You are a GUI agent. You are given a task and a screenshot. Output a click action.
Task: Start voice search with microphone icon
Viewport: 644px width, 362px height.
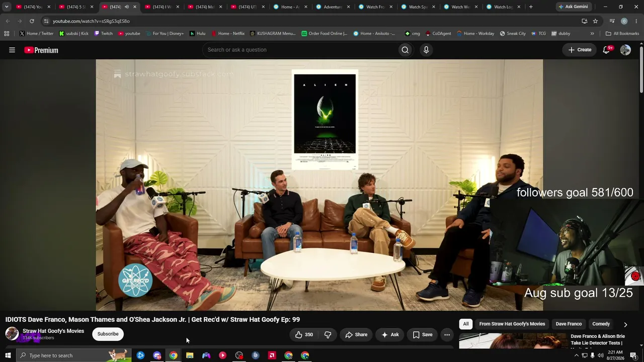(x=426, y=50)
